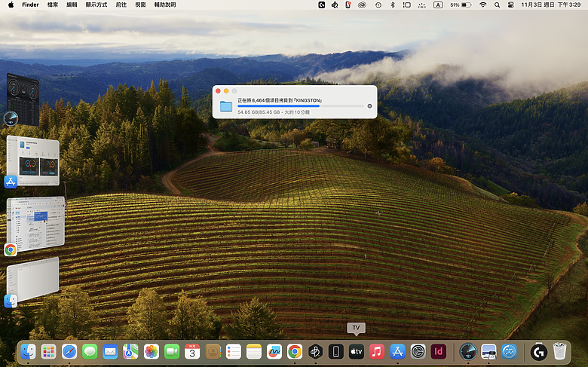
Task: Click the copy progress bar
Action: point(300,106)
